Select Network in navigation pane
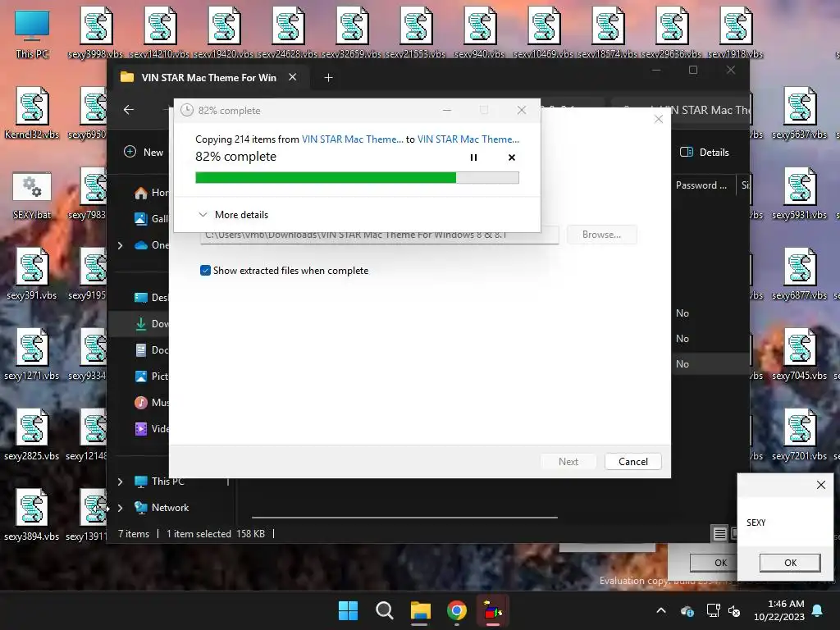 coord(162,507)
